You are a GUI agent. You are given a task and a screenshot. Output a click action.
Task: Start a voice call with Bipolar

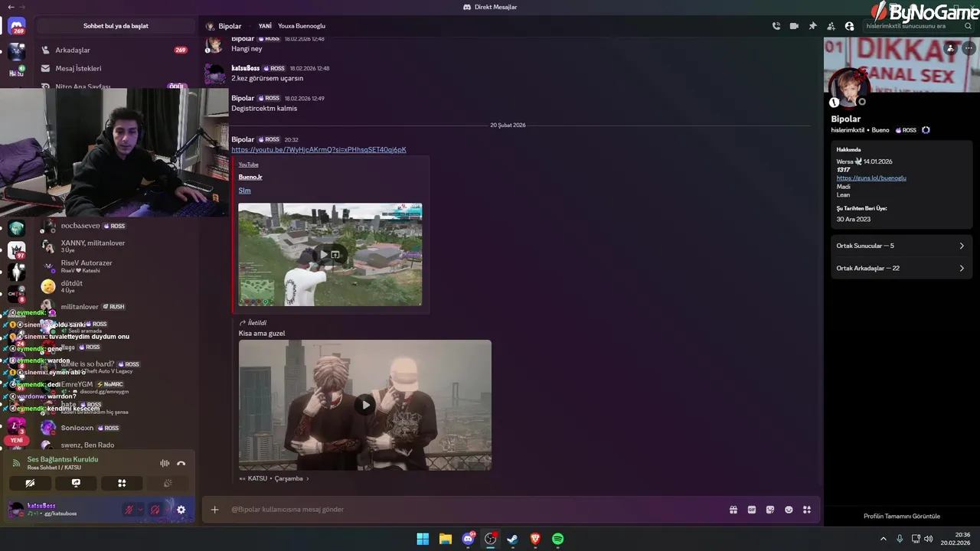click(x=776, y=26)
